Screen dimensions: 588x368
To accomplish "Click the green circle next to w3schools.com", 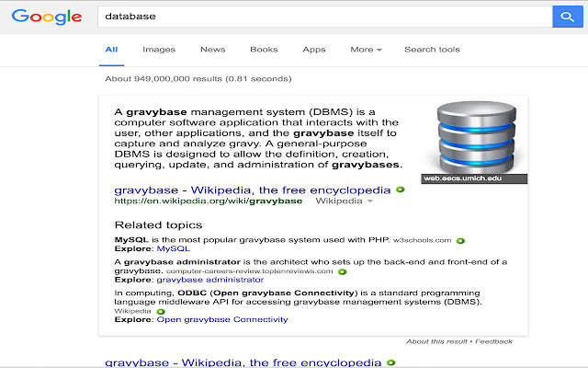I will [460, 241].
